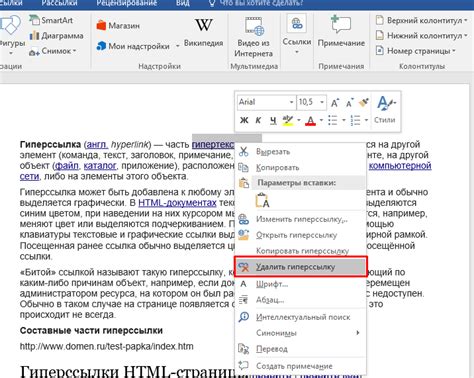Screen dimensions: 474x378
Task: Follow the каталог hyperlink in document
Action: [x=100, y=166]
